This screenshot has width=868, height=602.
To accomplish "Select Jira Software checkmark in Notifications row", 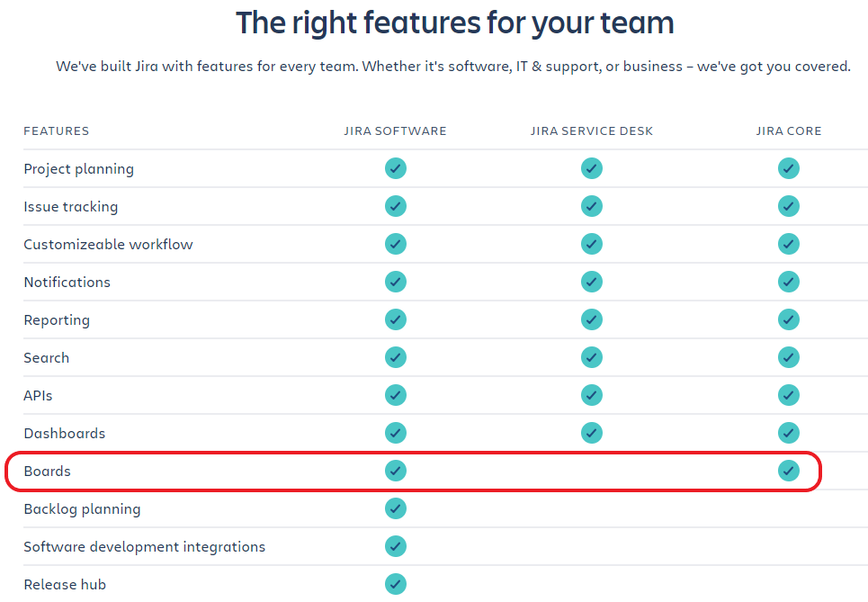I will (395, 282).
